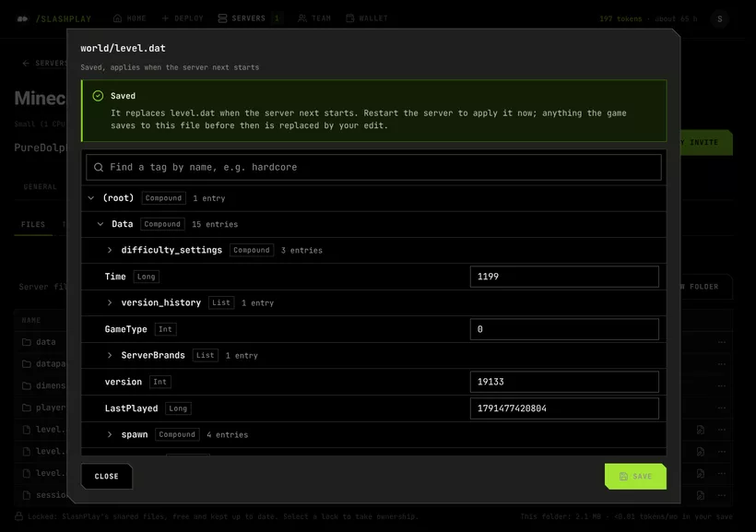The height and width of the screenshot is (532, 756).
Task: Click the lock icon in the bottom status line
Action: pyautogui.click(x=18, y=516)
